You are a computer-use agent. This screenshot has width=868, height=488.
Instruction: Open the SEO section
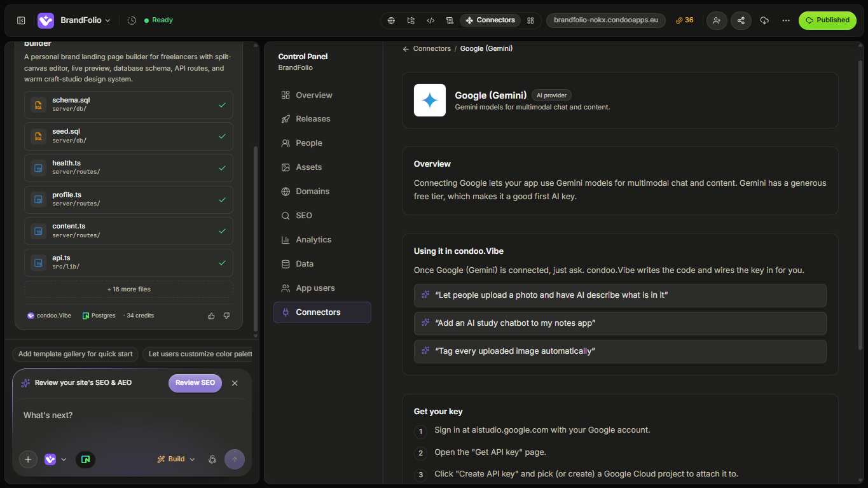(322, 216)
